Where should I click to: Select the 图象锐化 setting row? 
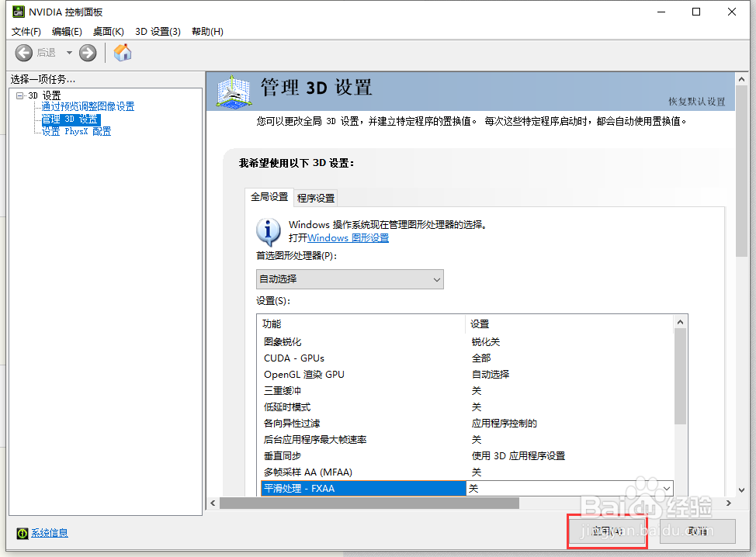point(466,341)
